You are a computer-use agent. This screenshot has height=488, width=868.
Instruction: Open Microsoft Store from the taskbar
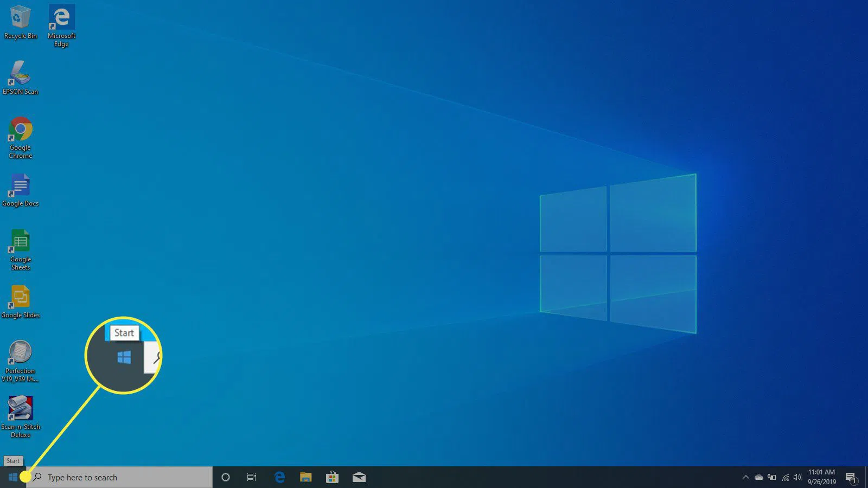pyautogui.click(x=332, y=477)
